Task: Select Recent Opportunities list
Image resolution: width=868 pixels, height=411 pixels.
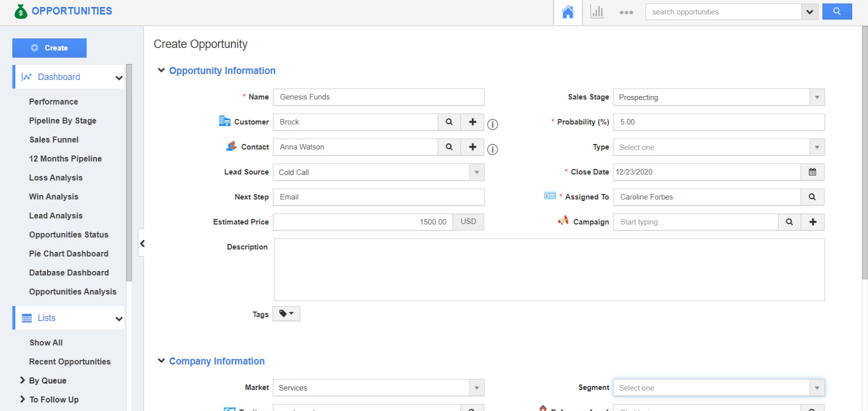Action: tap(69, 361)
